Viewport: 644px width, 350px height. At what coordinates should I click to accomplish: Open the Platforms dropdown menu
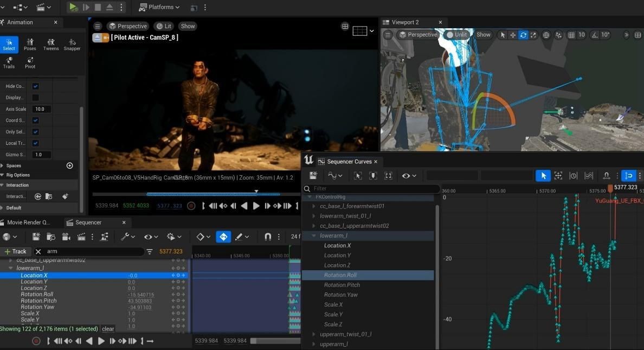[x=160, y=7]
